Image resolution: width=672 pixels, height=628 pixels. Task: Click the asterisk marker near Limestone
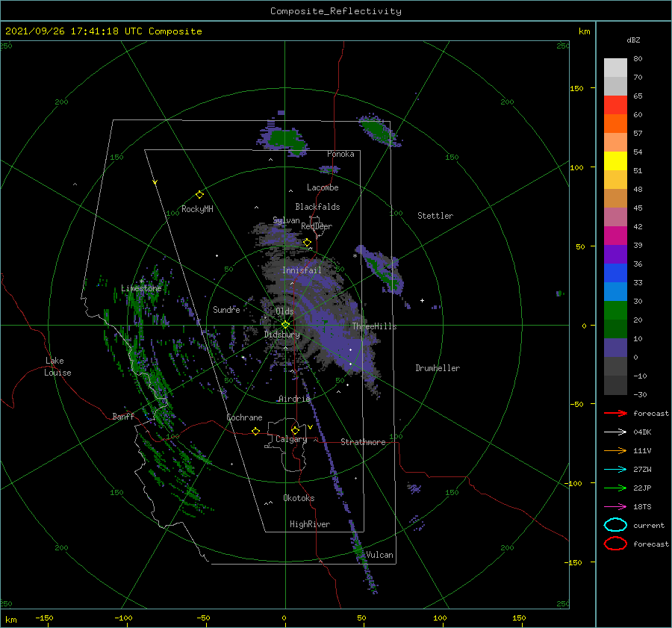[x=142, y=282]
